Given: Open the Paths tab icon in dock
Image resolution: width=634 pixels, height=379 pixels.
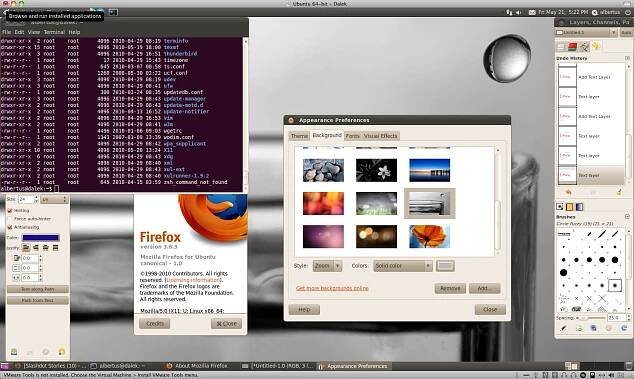Looking at the screenshot, I should [x=584, y=47].
